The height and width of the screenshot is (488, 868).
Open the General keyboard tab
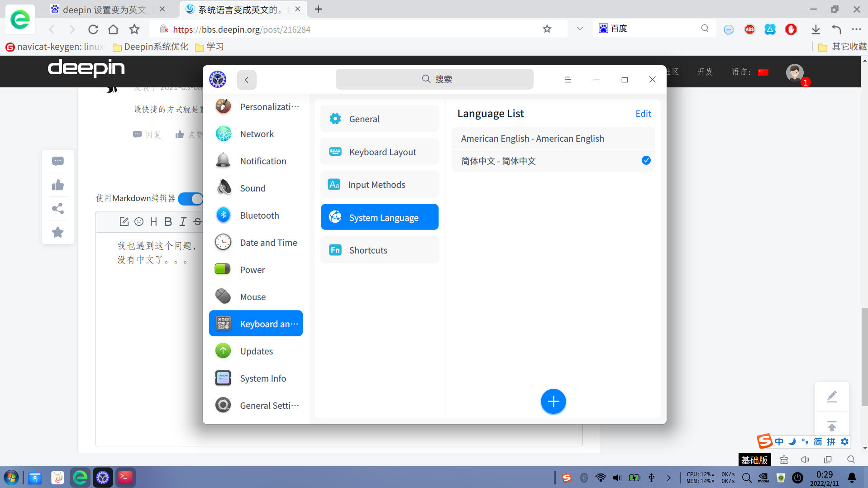pos(380,119)
